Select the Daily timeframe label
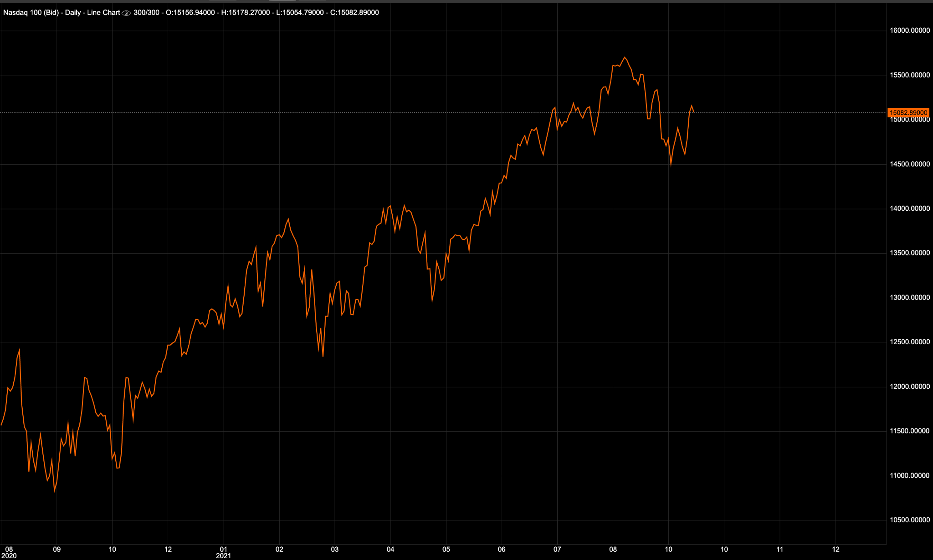 (73, 12)
